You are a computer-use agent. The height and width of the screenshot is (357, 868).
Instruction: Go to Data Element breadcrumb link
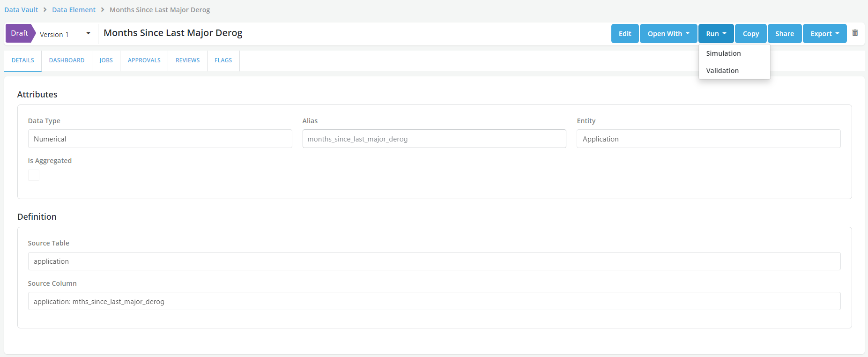pos(74,10)
